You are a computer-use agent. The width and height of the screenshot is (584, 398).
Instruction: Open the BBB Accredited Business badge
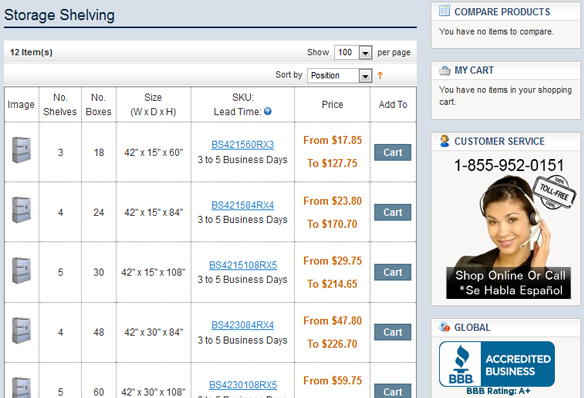click(497, 364)
